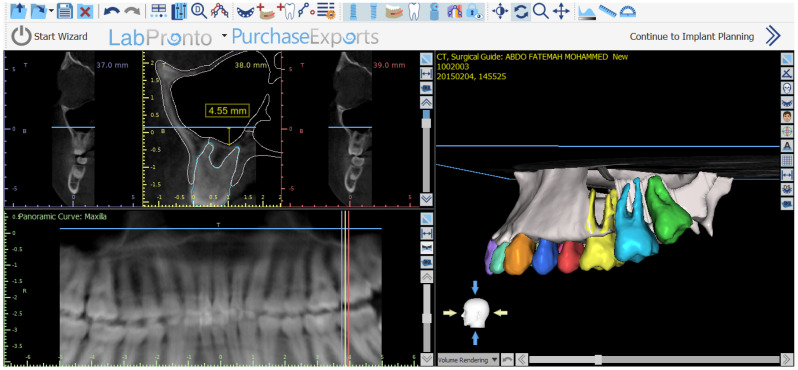Open the PurchaseExports link
This screenshot has width=798, height=370.
[305, 37]
